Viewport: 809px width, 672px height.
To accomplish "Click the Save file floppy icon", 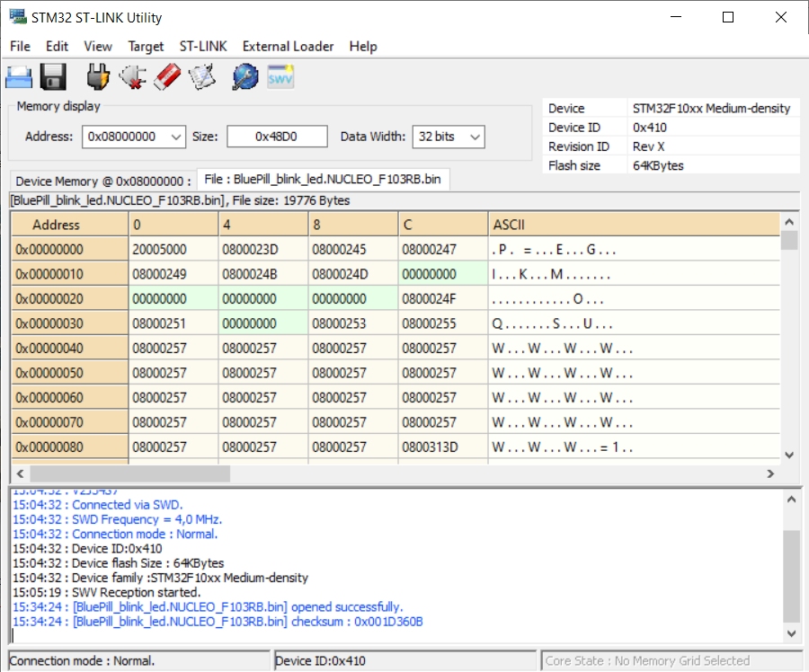I will tap(53, 77).
